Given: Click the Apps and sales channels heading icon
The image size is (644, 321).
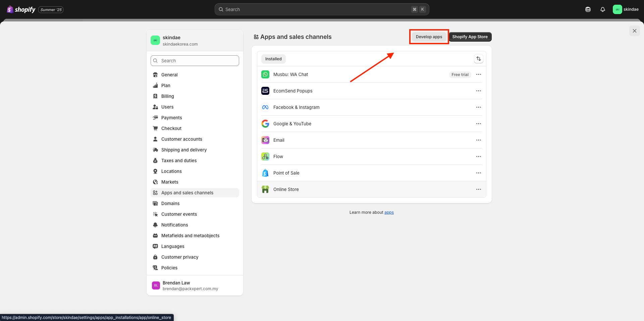Looking at the screenshot, I should [256, 37].
